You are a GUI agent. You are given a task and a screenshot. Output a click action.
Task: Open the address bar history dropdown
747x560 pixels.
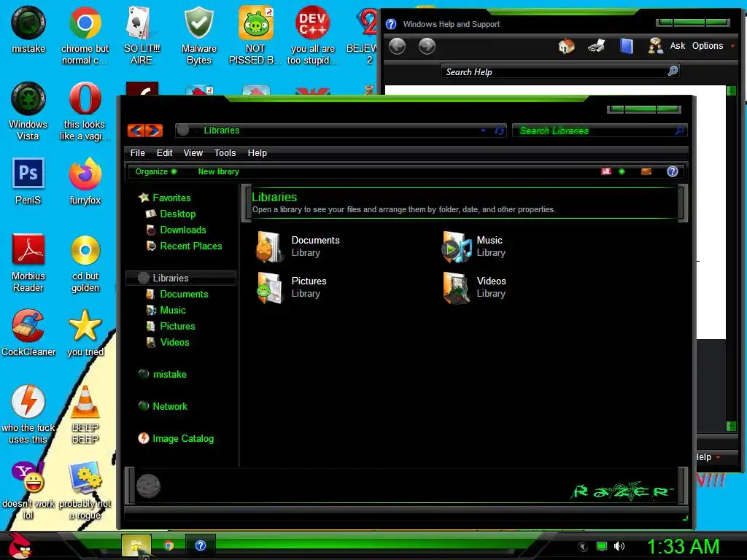(483, 131)
